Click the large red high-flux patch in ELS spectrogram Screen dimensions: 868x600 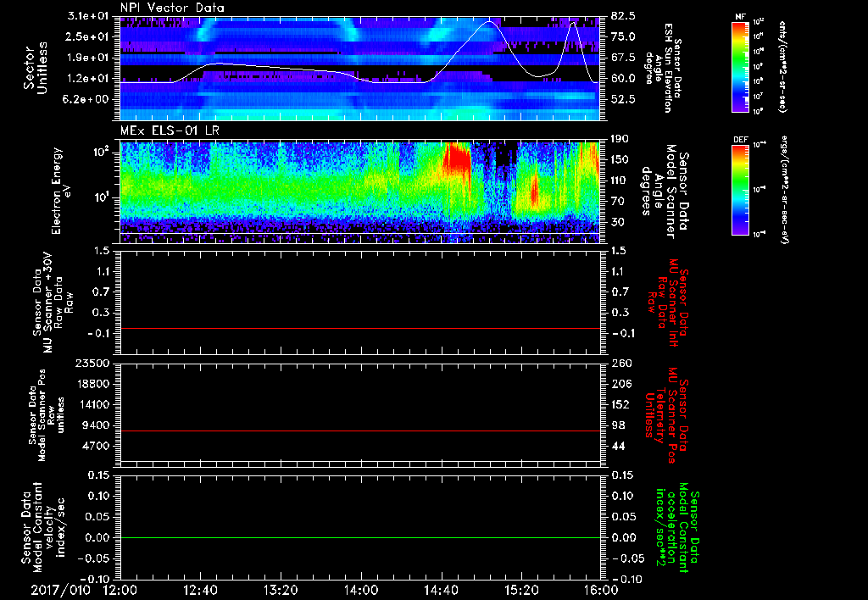click(457, 157)
